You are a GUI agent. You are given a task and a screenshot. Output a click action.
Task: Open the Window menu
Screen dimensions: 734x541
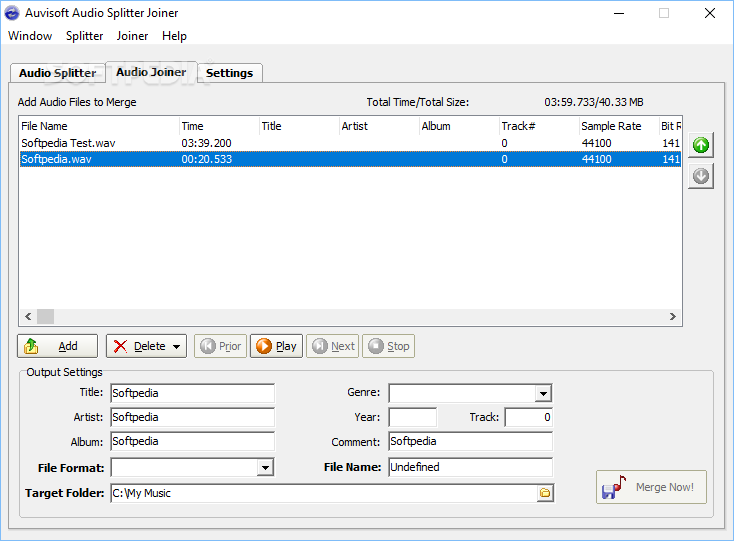pyautogui.click(x=30, y=36)
